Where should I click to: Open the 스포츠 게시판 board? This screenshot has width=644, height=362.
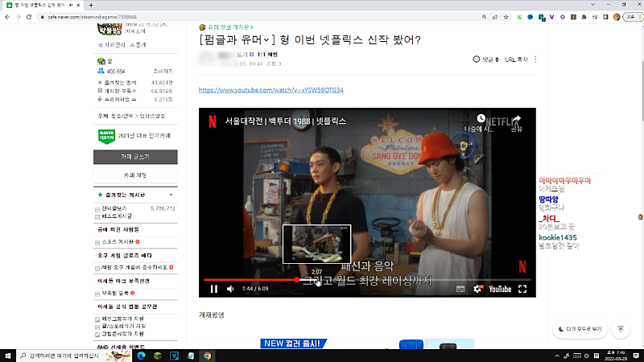tap(118, 242)
